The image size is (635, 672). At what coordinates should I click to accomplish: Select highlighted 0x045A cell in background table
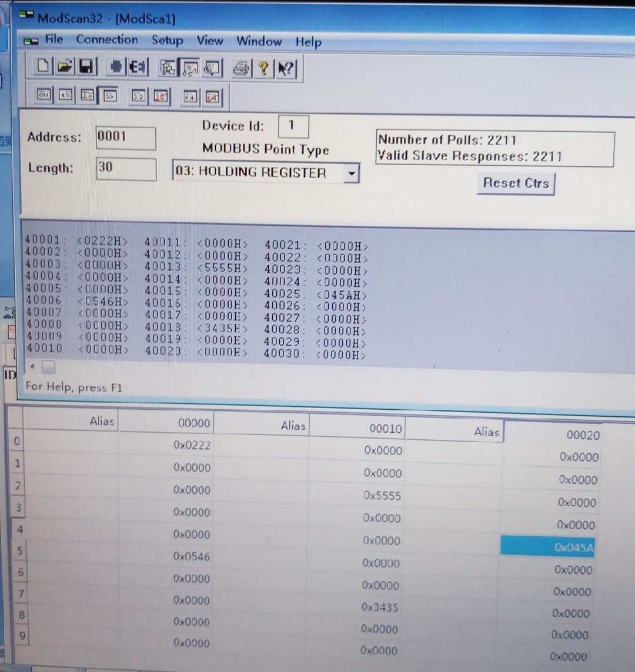[x=547, y=547]
